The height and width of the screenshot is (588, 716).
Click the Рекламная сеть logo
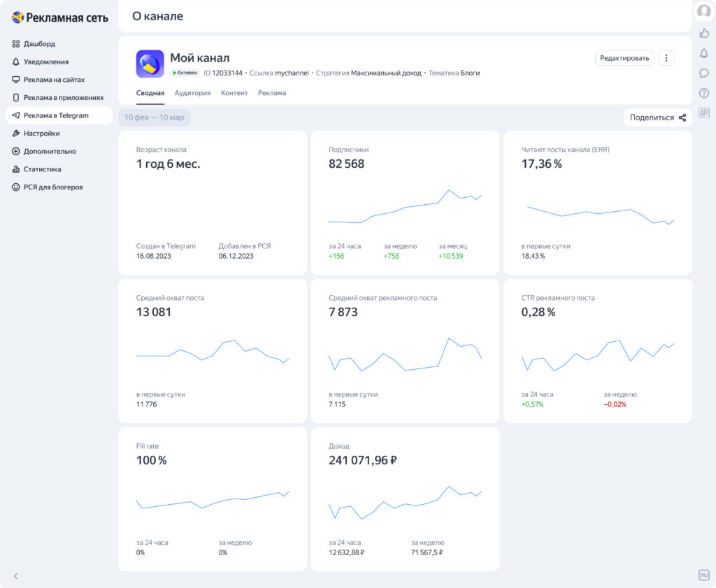click(x=60, y=17)
